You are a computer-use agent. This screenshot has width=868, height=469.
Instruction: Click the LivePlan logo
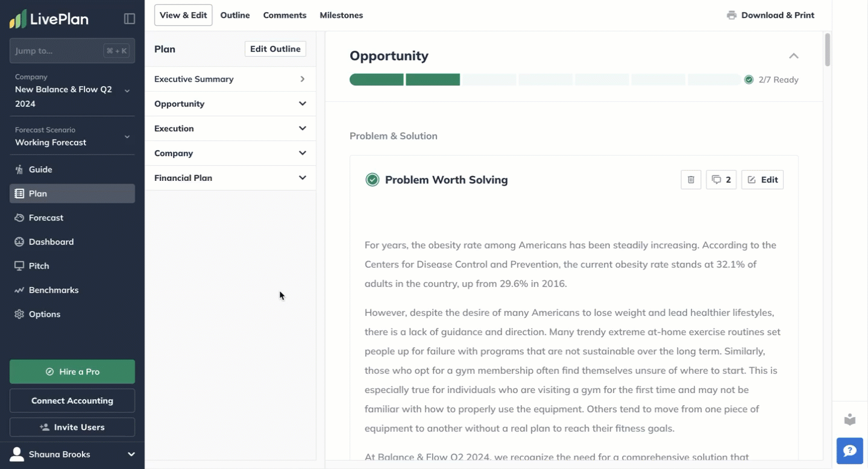point(49,19)
